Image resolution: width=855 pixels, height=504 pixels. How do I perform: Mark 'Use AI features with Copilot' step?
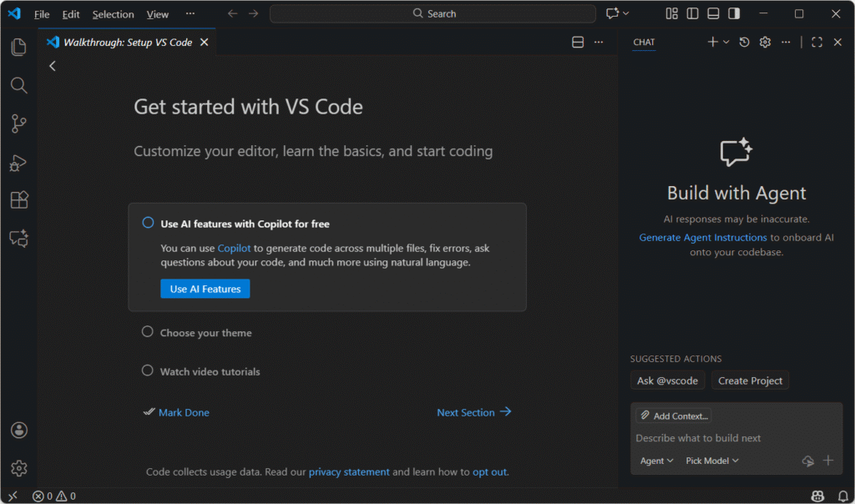pyautogui.click(x=148, y=223)
